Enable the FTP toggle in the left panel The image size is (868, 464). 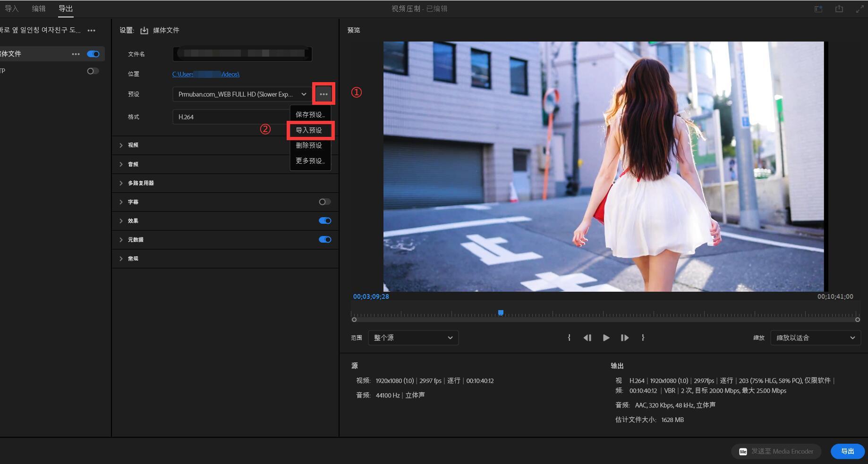coord(93,71)
